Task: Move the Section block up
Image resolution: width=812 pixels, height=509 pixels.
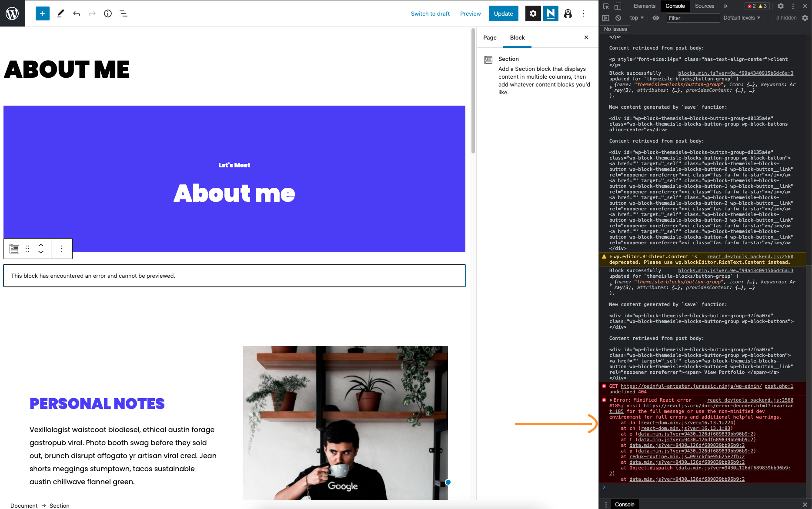Action: click(x=41, y=246)
